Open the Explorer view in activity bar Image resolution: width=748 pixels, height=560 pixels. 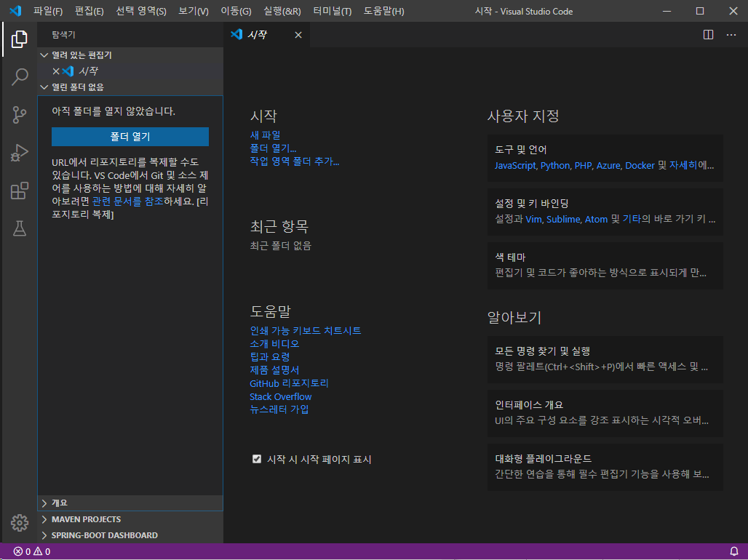coord(19,39)
